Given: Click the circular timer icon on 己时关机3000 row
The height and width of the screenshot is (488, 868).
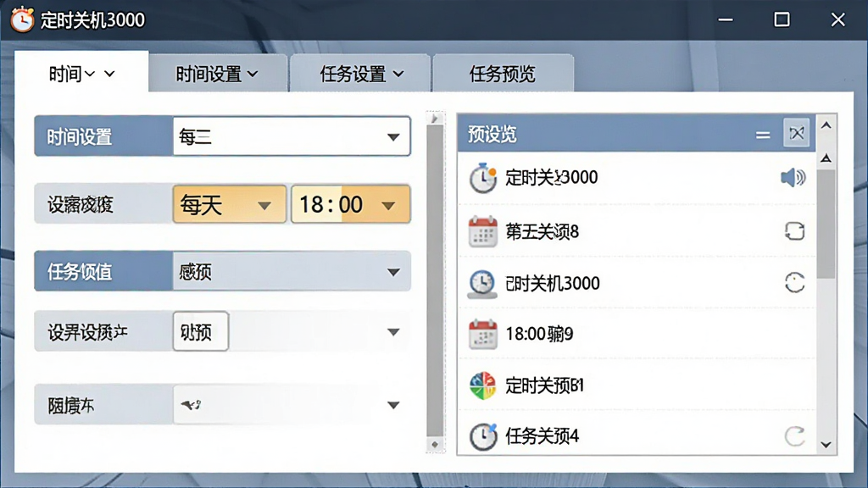Looking at the screenshot, I should [x=794, y=283].
